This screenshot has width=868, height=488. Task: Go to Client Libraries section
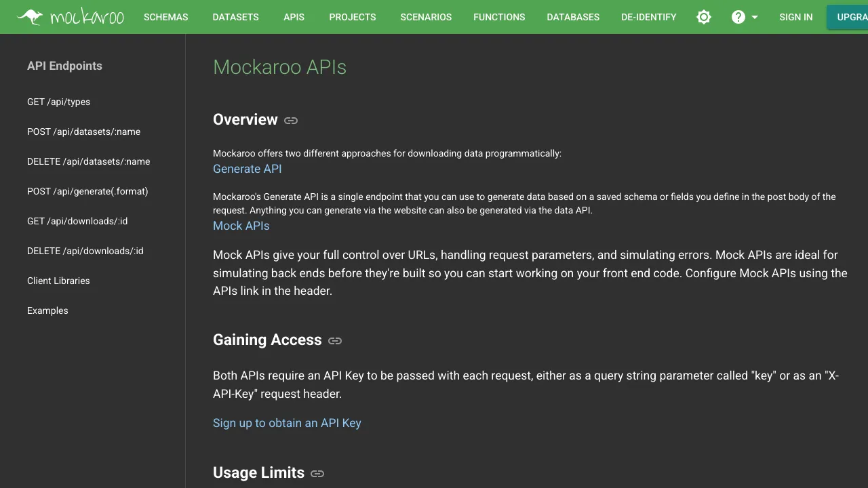[58, 281]
